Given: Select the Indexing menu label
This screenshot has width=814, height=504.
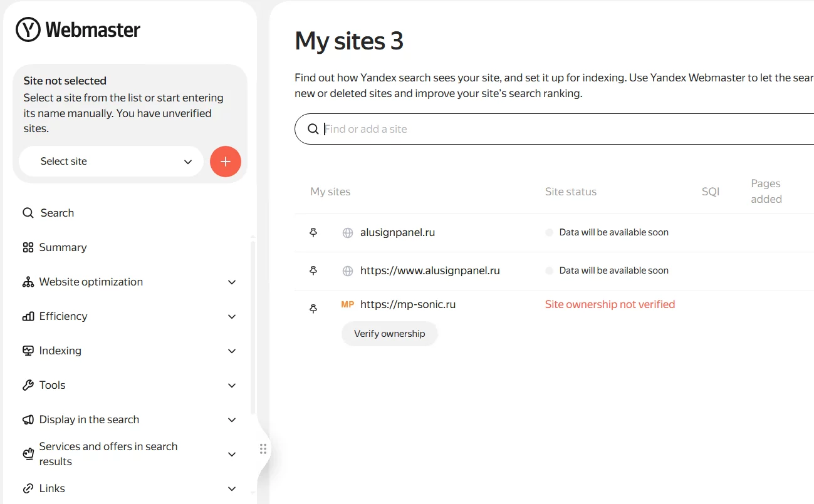Looking at the screenshot, I should (x=60, y=351).
